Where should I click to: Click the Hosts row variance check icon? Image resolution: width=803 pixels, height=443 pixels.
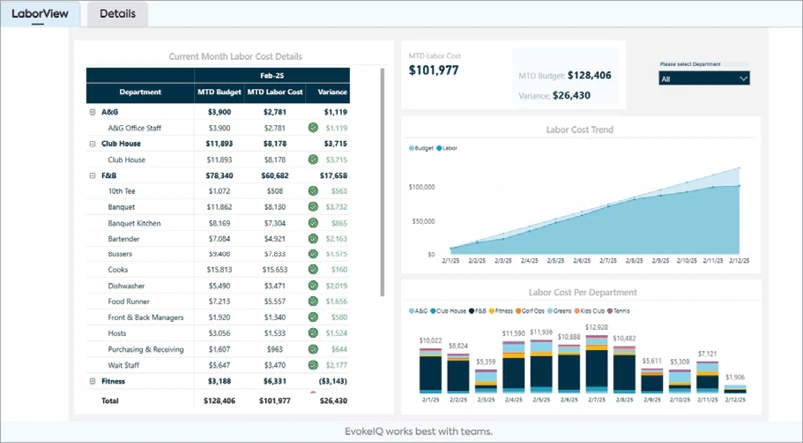pyautogui.click(x=313, y=333)
